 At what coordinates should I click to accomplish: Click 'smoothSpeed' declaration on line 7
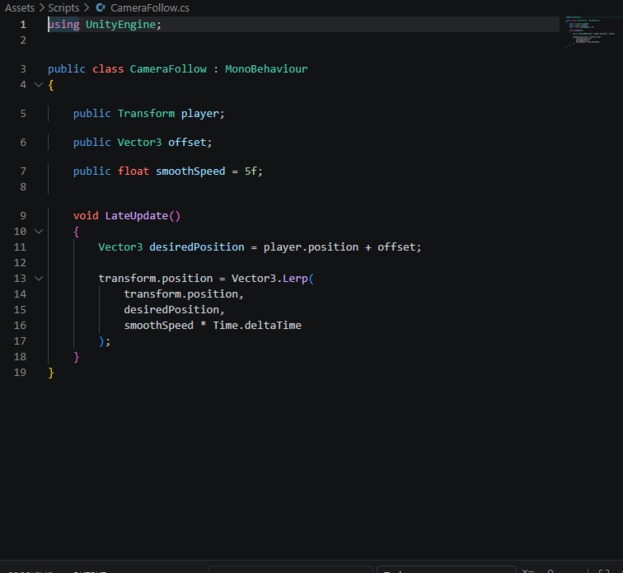coord(190,171)
